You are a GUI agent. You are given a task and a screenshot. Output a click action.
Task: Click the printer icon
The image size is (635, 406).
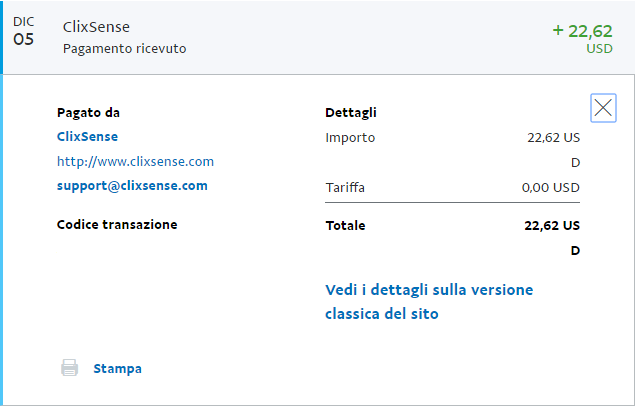[x=70, y=368]
